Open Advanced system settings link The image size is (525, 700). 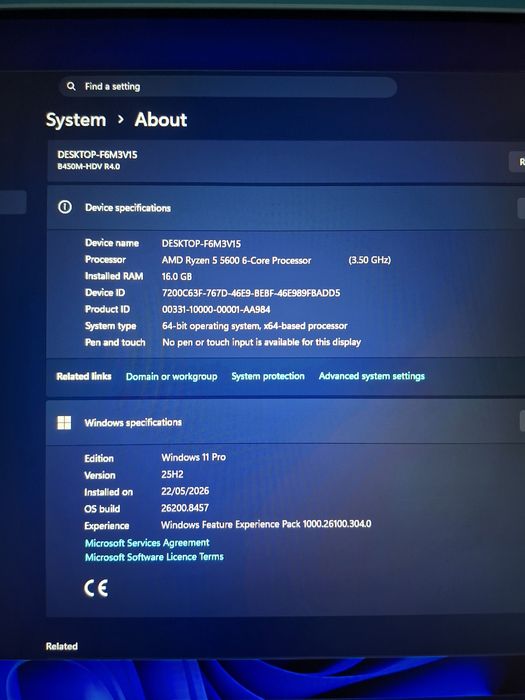point(371,376)
